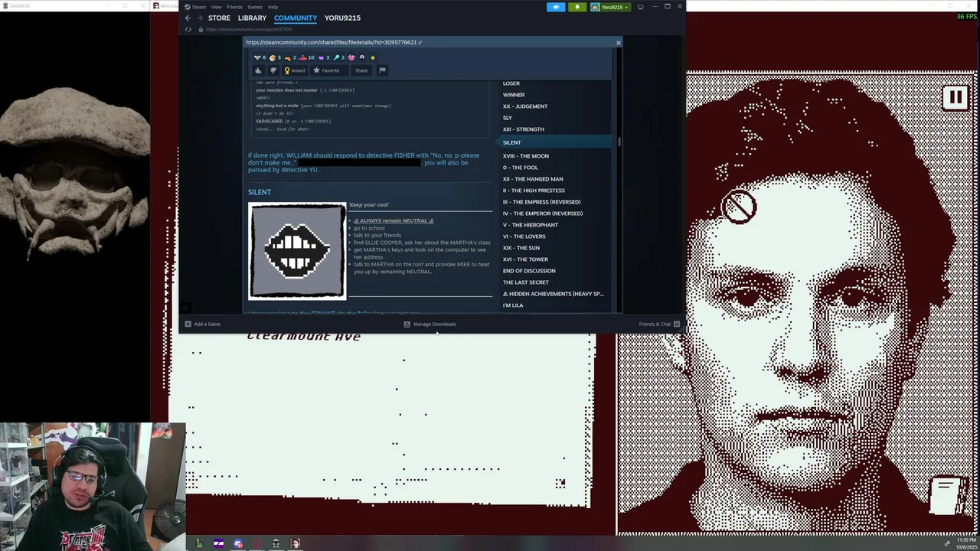Click the pause icon in the game window
The width and height of the screenshot is (980, 551).
point(955,97)
